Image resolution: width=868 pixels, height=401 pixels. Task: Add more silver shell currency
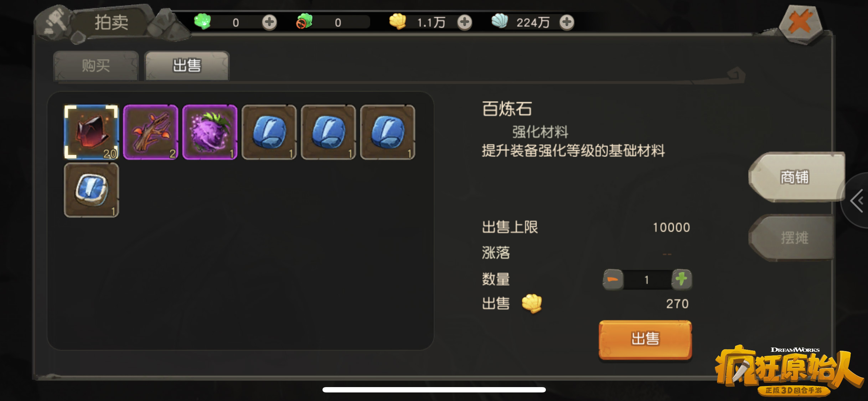pyautogui.click(x=567, y=22)
